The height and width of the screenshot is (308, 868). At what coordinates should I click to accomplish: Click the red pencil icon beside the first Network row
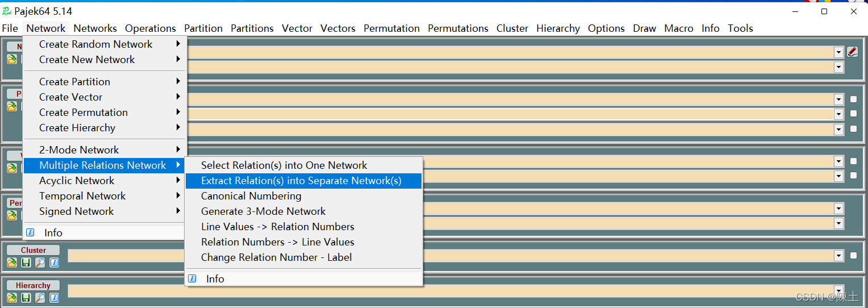[x=852, y=52]
